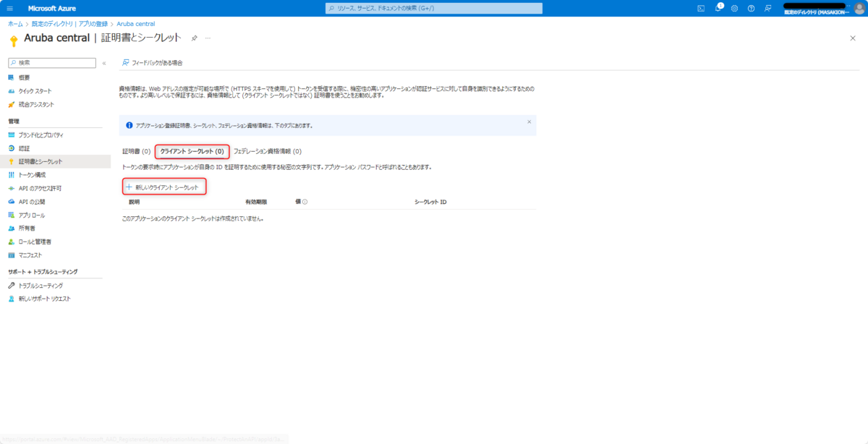Close the Aruba central blade

pyautogui.click(x=853, y=38)
